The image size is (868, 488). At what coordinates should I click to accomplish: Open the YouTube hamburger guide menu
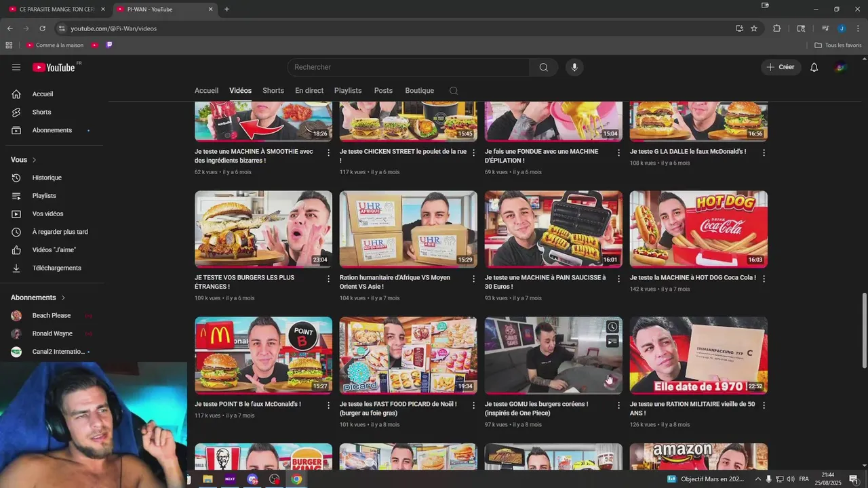click(16, 67)
